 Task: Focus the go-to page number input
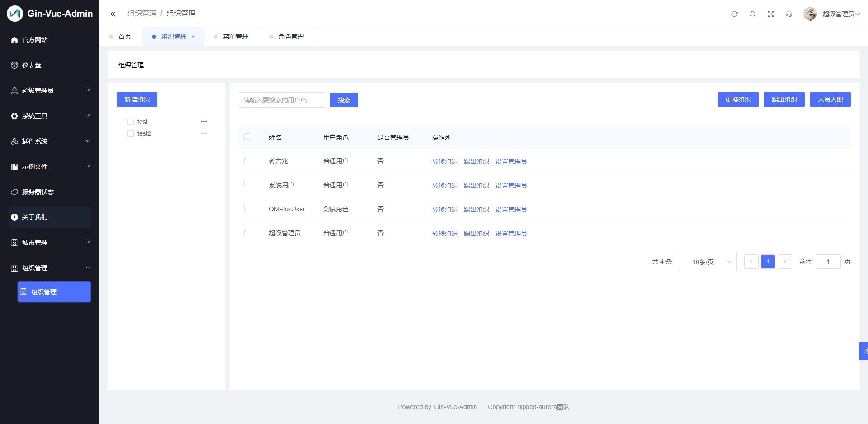coord(828,262)
